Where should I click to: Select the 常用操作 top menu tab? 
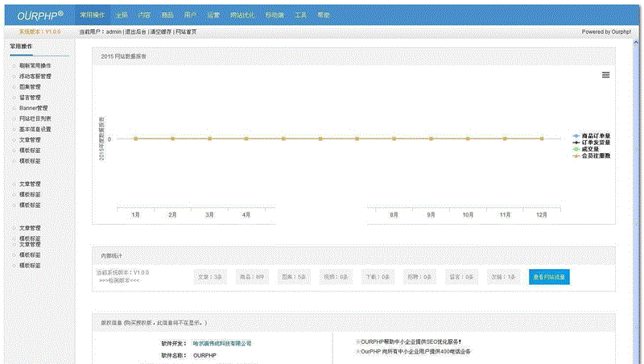point(91,15)
